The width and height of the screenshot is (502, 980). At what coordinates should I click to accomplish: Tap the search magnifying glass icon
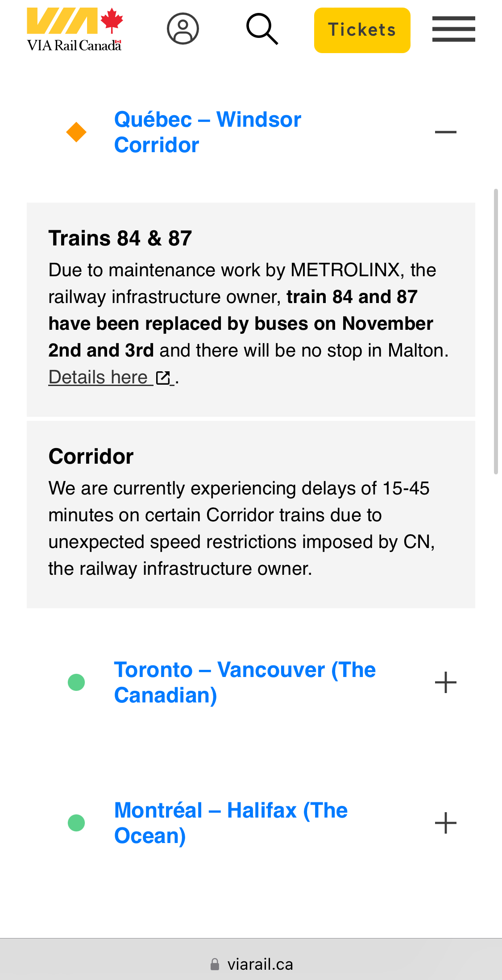point(262,29)
